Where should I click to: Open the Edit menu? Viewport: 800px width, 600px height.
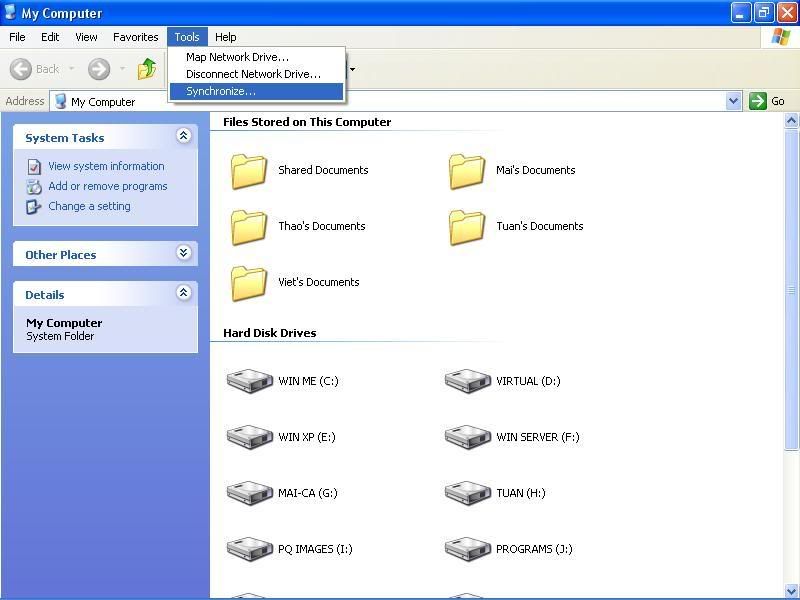click(x=50, y=37)
